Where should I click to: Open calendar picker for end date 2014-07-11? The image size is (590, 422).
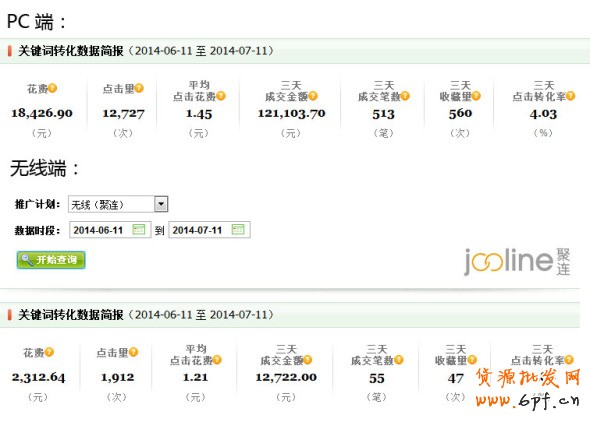[238, 229]
